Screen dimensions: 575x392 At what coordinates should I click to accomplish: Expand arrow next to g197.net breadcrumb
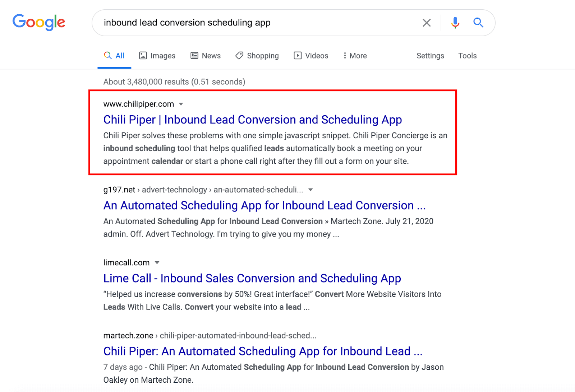pos(310,190)
